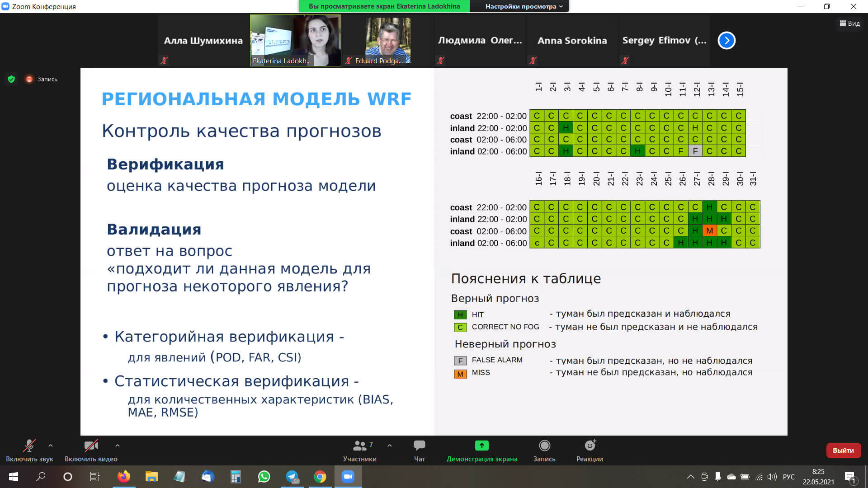This screenshot has width=868, height=488.
Task: Click the recording indicator labeled Запись
Action: (x=42, y=79)
